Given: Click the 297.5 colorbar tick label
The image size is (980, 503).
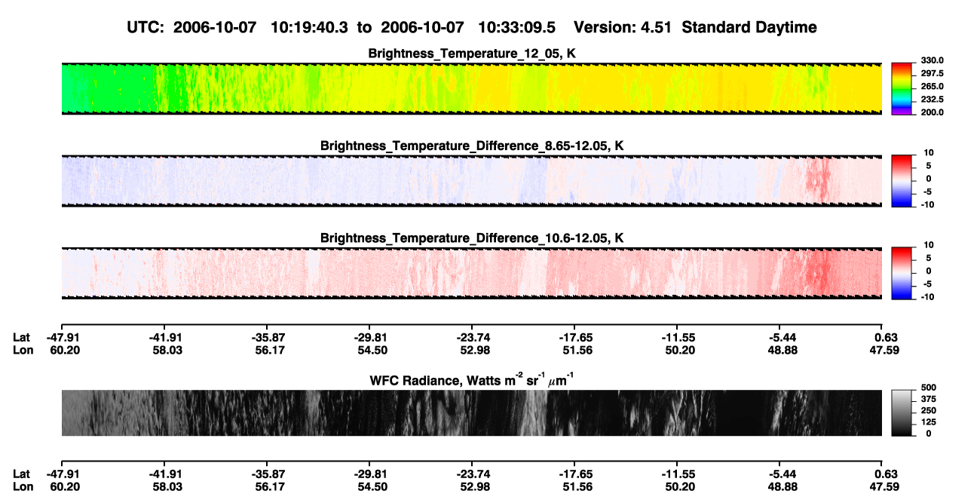Looking at the screenshot, I should (x=933, y=73).
